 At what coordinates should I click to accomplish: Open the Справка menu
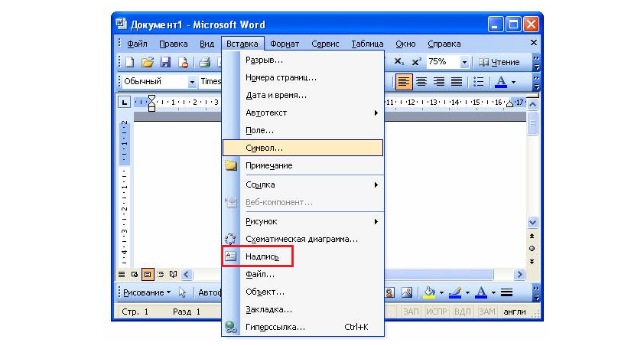tap(444, 44)
